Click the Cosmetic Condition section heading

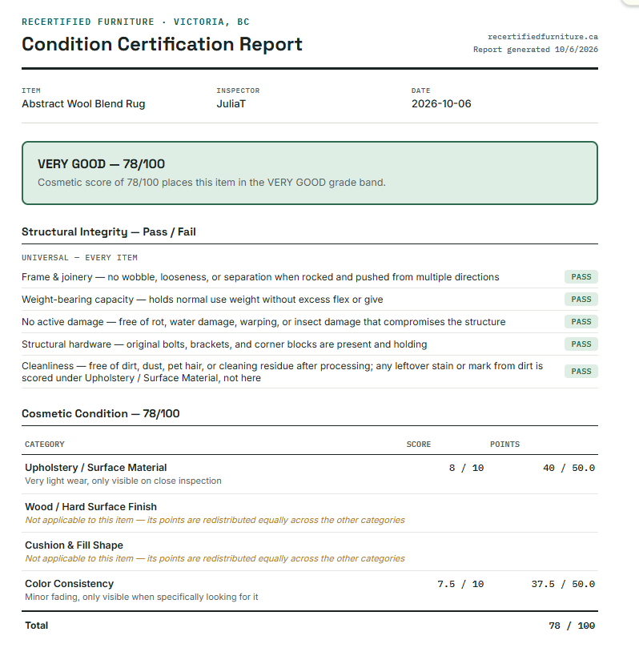101,413
